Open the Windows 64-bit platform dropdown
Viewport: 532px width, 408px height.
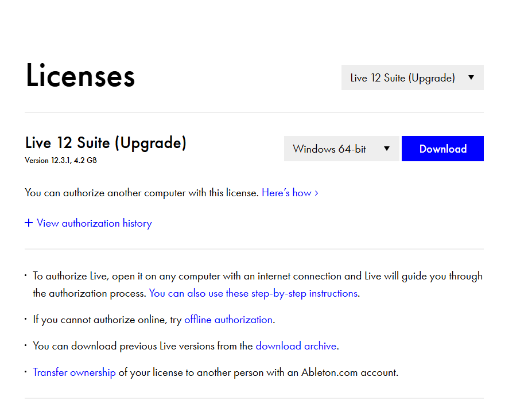(x=330, y=149)
